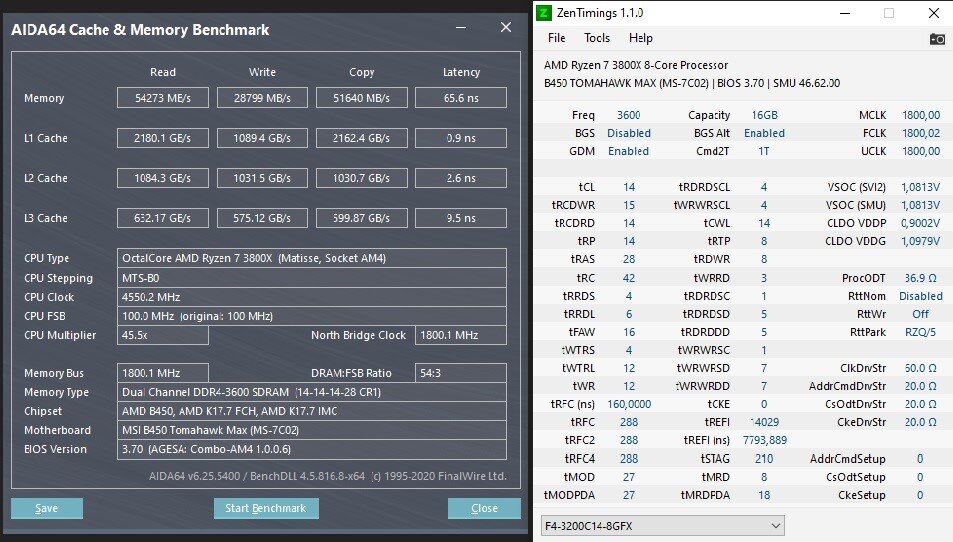The image size is (953, 542).
Task: Close the ZenTimings window
Action: point(934,13)
